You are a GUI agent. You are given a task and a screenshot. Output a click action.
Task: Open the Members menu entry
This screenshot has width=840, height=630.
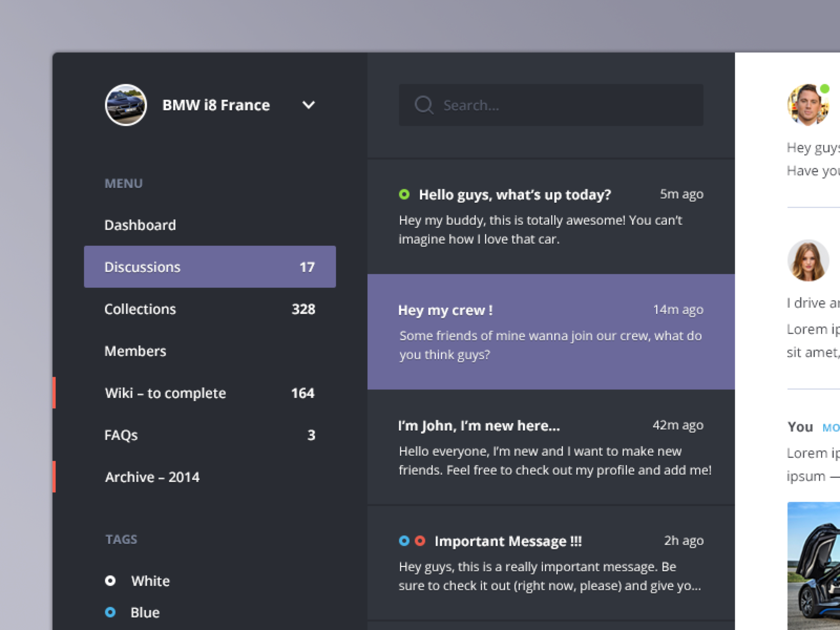[x=135, y=351]
